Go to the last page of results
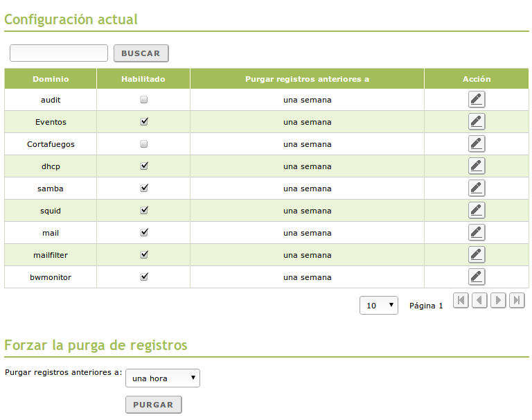The image size is (532, 420). (x=517, y=300)
